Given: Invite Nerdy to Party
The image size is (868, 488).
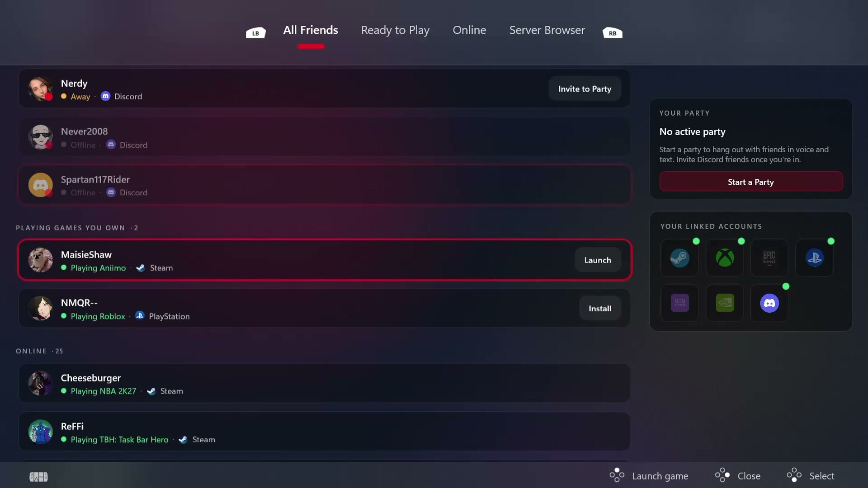Looking at the screenshot, I should click(585, 89).
